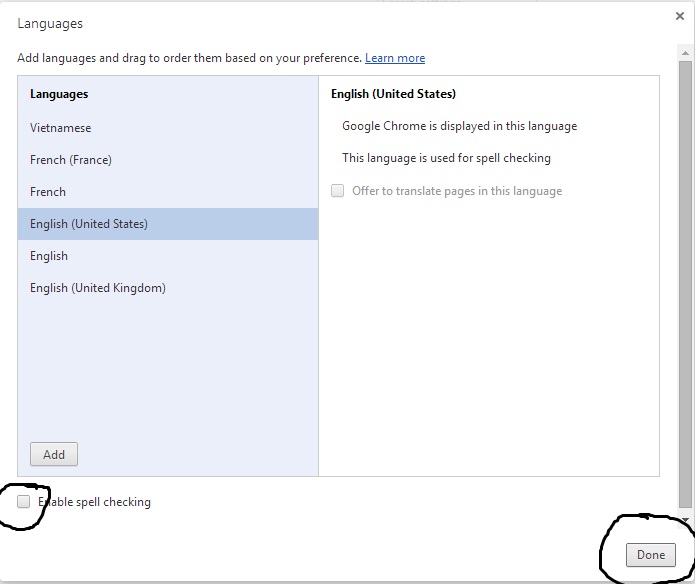Click 'Google Chrome is displayed in this language'
This screenshot has height=584, width=695.
(x=459, y=126)
